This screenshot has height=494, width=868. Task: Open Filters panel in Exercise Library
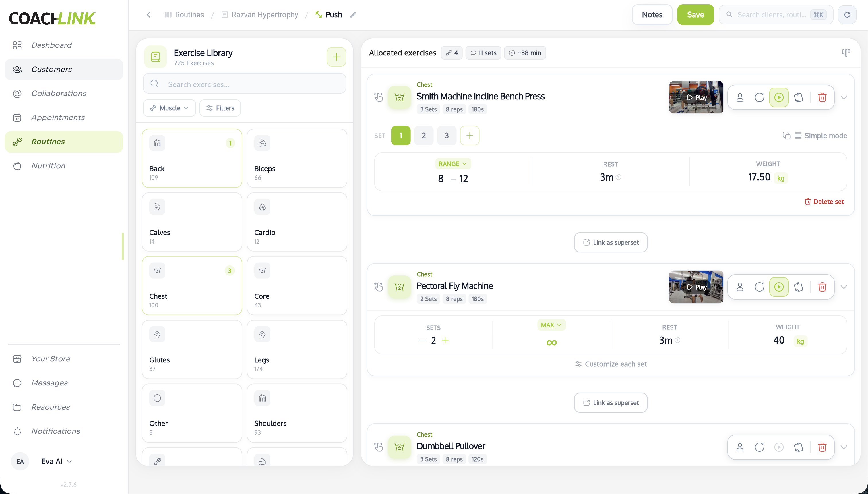click(x=220, y=108)
